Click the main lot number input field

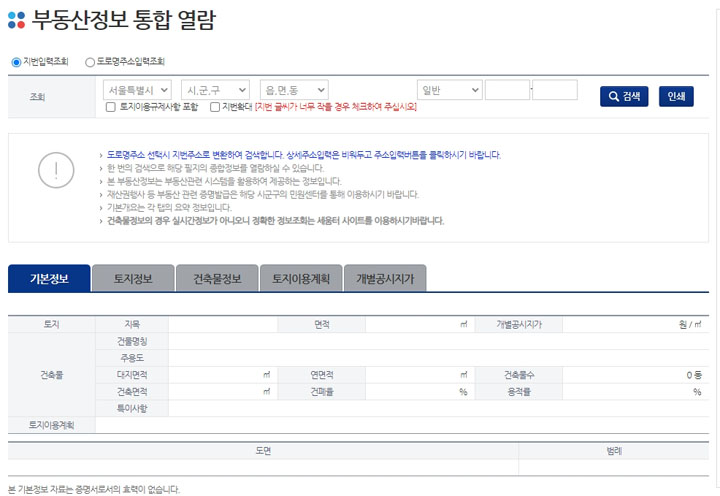(507, 90)
